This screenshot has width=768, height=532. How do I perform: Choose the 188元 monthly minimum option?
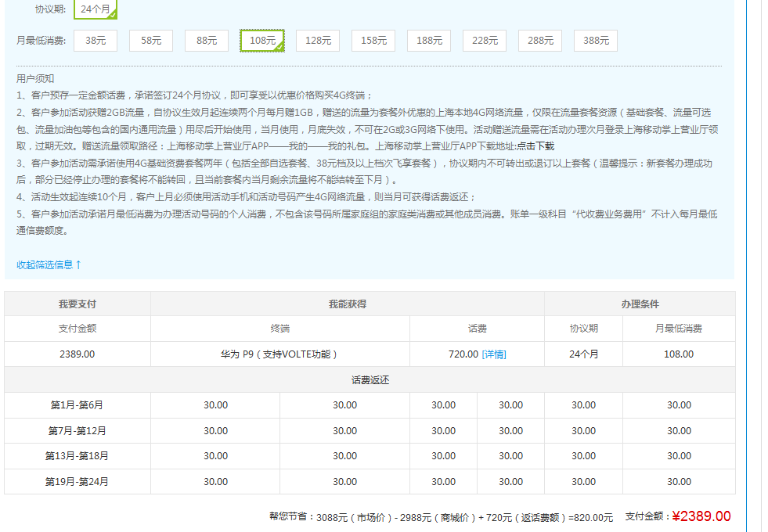(x=429, y=41)
